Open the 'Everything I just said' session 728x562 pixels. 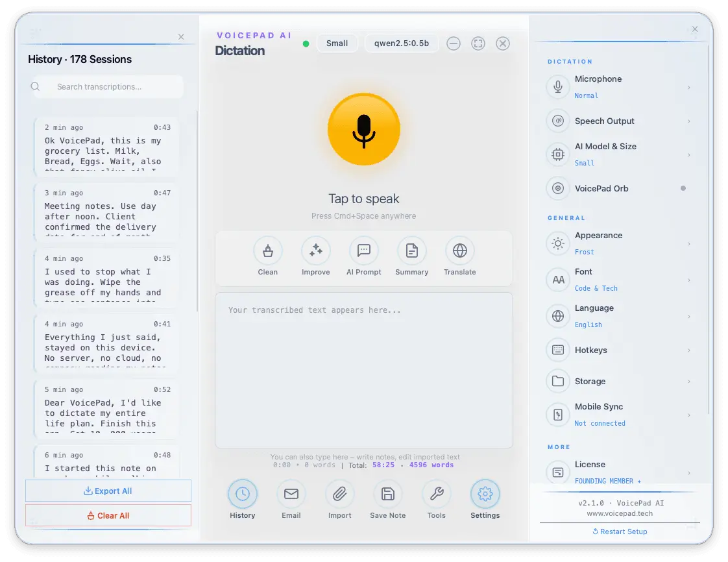(107, 343)
